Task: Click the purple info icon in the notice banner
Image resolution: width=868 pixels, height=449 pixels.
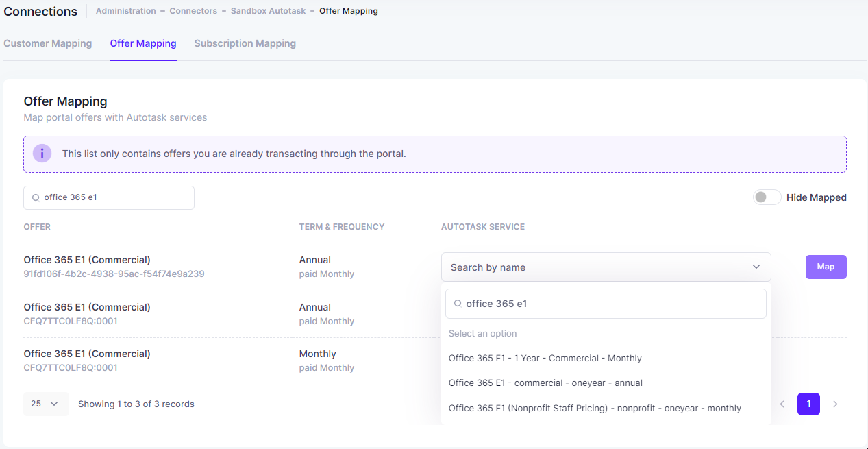Action: pyautogui.click(x=42, y=154)
